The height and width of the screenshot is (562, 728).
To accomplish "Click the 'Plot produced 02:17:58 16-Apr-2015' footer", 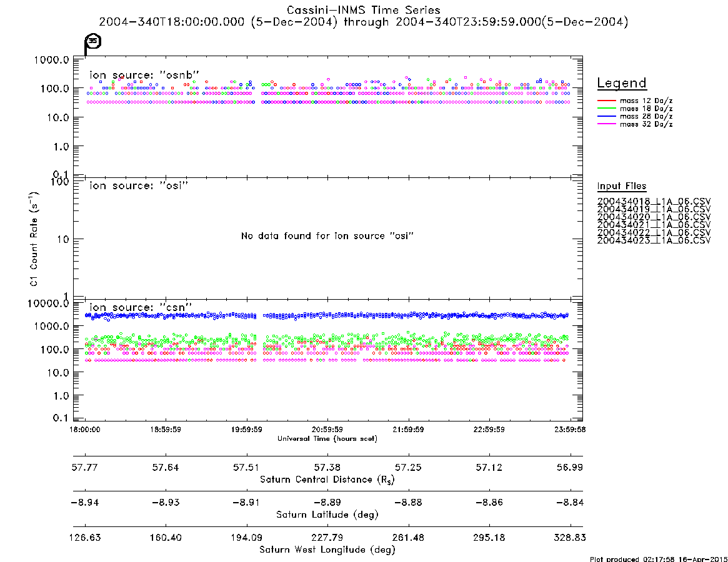I will point(659,559).
